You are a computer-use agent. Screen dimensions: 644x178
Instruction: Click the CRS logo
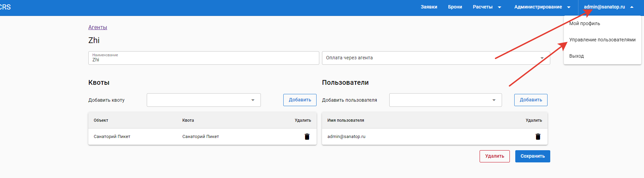click(5, 7)
